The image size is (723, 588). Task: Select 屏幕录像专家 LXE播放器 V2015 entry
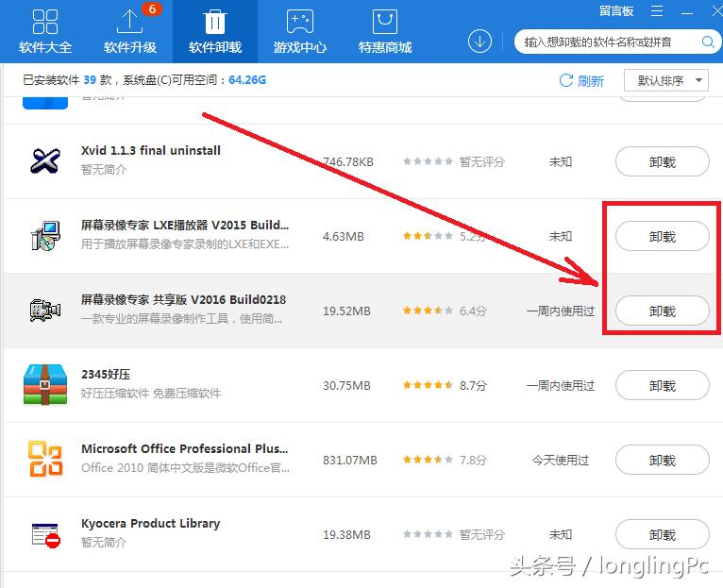pyautogui.click(x=185, y=225)
